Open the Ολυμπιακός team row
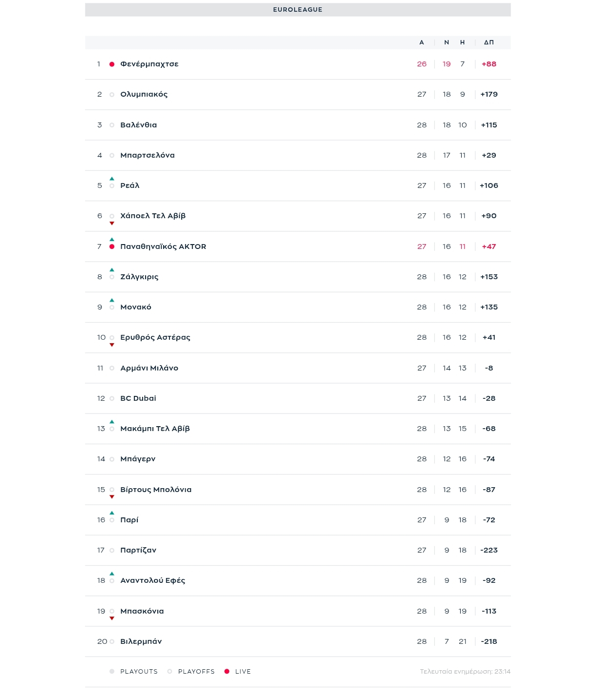The width and height of the screenshot is (596, 700). (144, 95)
